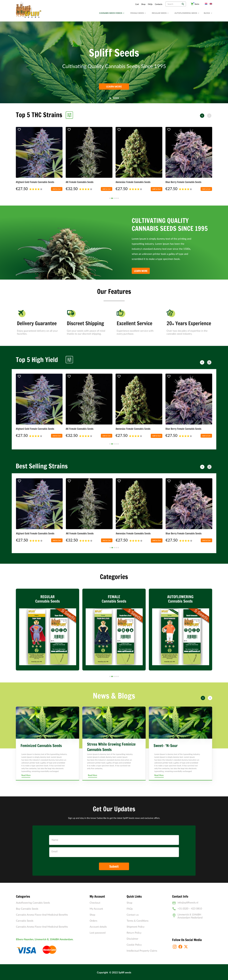Open Contacts in the top menu
The image size is (228, 980).
coord(159,4)
